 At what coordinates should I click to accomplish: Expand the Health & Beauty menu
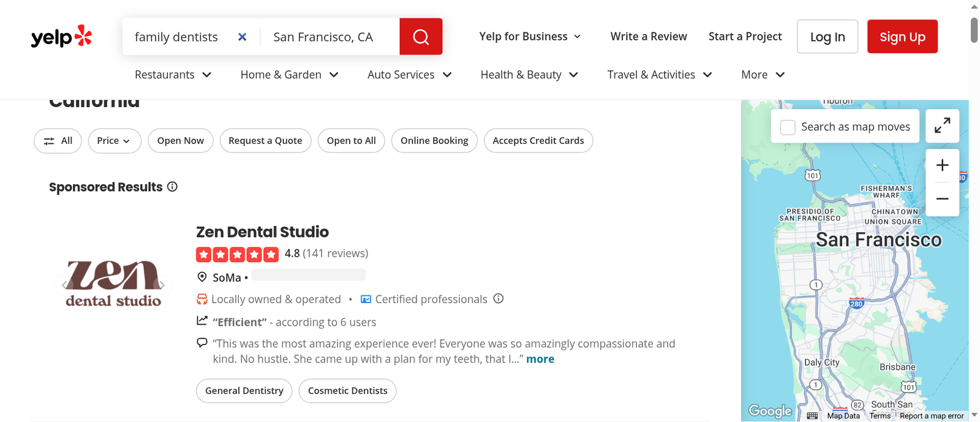529,75
